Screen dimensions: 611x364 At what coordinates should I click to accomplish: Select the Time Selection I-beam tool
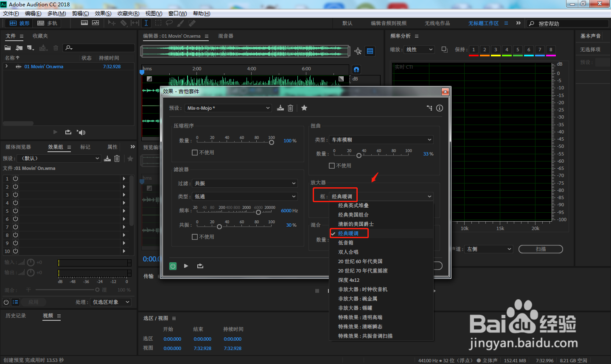pyautogui.click(x=146, y=23)
